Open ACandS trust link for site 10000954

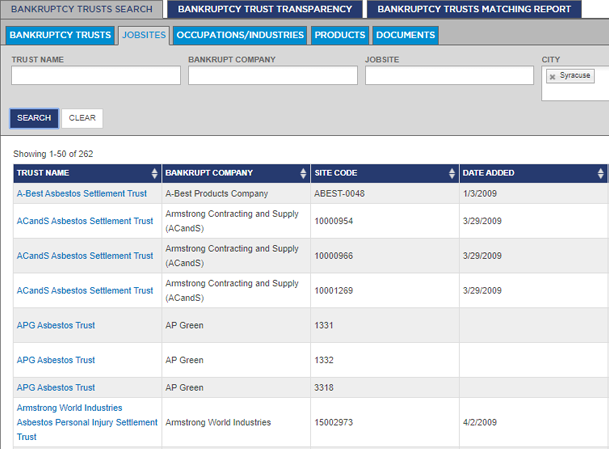85,221
